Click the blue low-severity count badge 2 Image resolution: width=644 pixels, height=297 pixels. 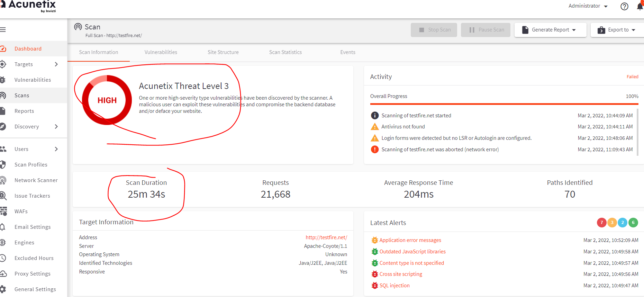click(623, 223)
